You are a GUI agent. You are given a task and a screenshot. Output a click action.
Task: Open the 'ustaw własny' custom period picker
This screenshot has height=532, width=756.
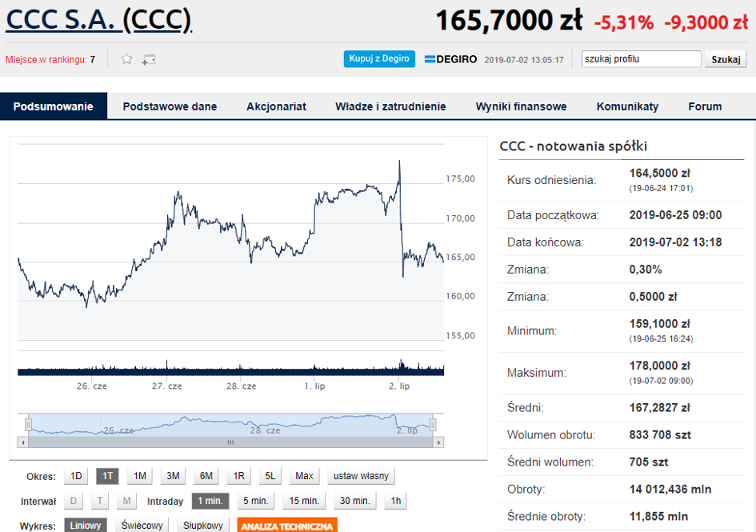(361, 476)
